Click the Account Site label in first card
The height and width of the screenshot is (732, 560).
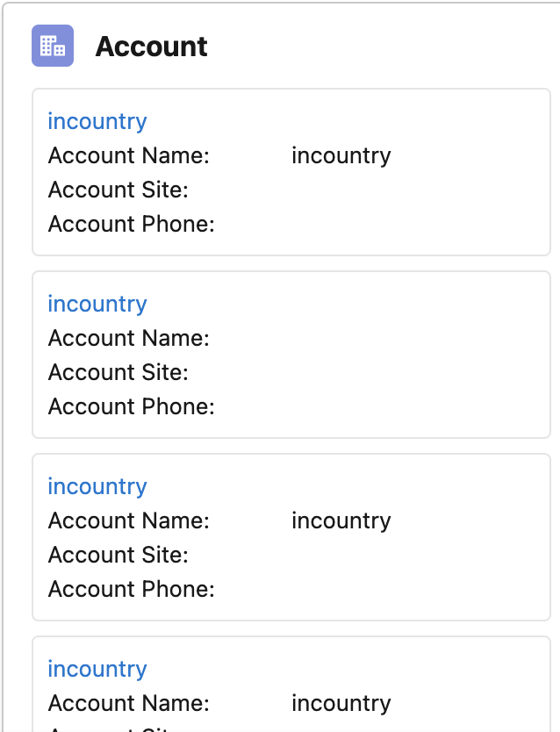coord(118,190)
